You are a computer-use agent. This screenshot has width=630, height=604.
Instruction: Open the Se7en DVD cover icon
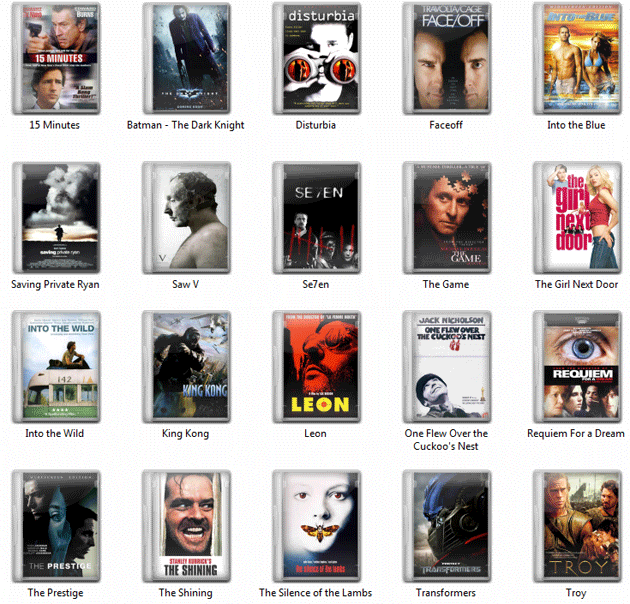tap(317, 217)
